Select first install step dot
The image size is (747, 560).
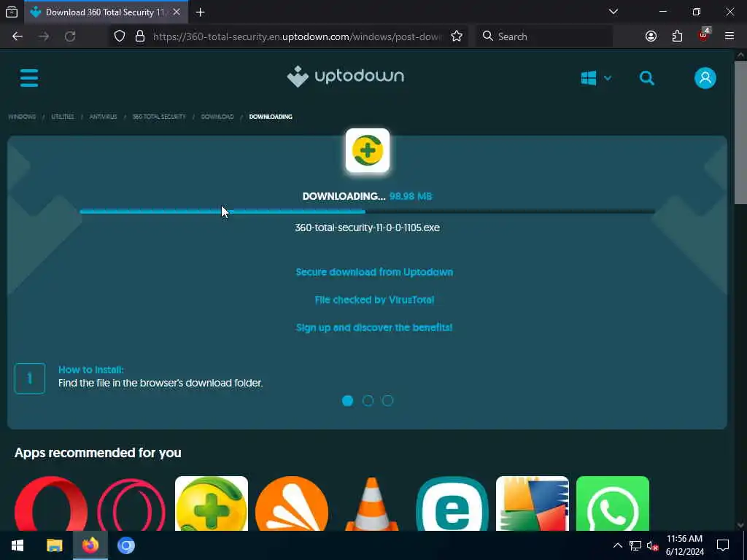(x=348, y=401)
